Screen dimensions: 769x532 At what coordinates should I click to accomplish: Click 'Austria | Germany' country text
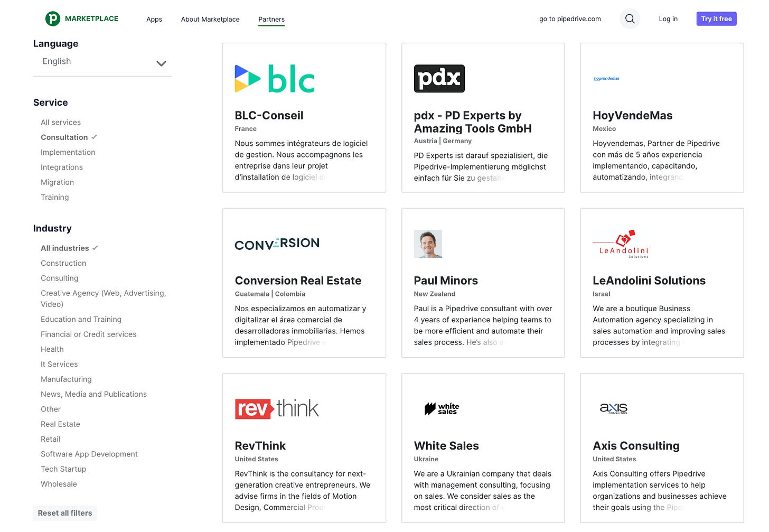coord(443,141)
